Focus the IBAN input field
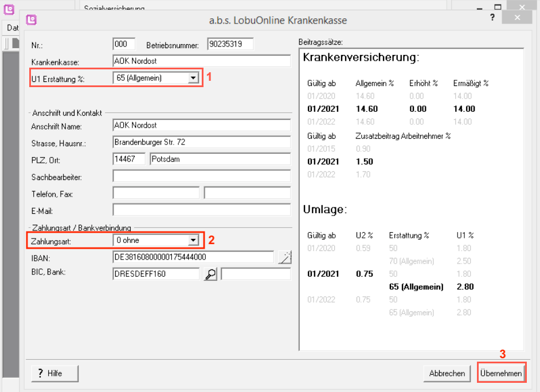This screenshot has width=540, height=392. click(x=193, y=258)
